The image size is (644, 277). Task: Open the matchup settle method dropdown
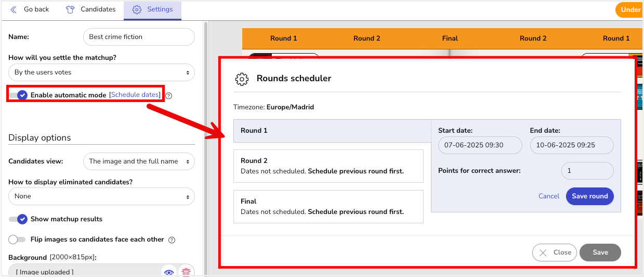pos(101,72)
